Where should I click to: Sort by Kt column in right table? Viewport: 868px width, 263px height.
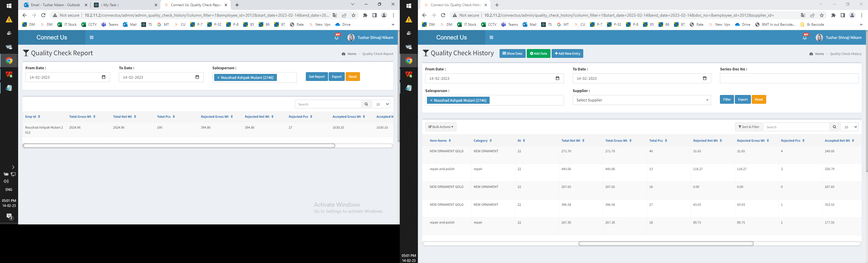521,141
